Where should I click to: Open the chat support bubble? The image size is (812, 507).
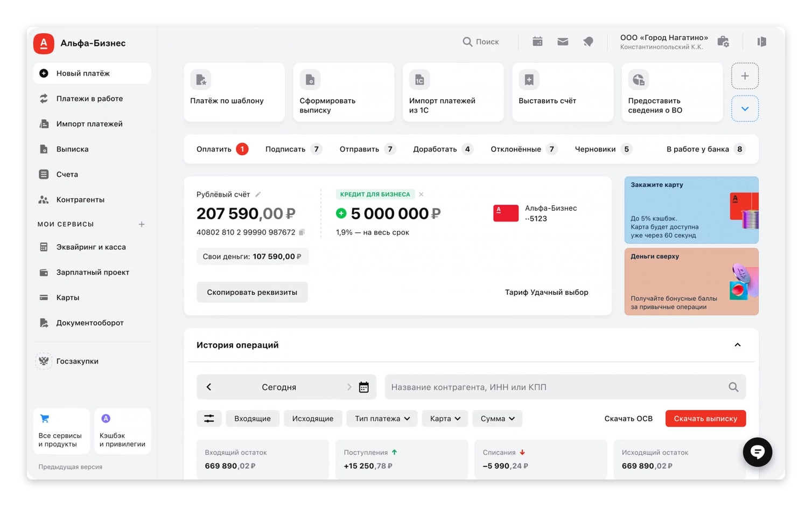click(x=758, y=452)
